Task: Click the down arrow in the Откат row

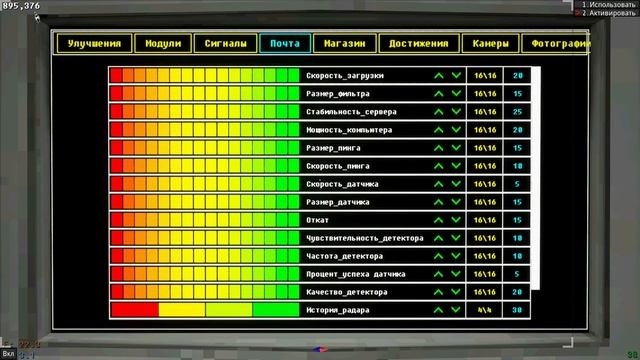Action: [456, 220]
